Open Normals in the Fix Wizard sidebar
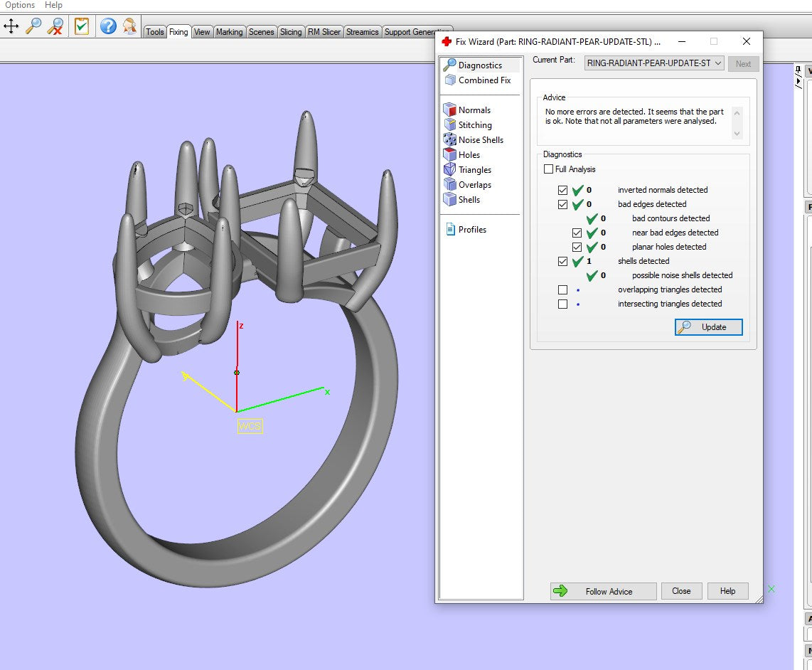Screen dimensions: 812x670 tap(474, 110)
